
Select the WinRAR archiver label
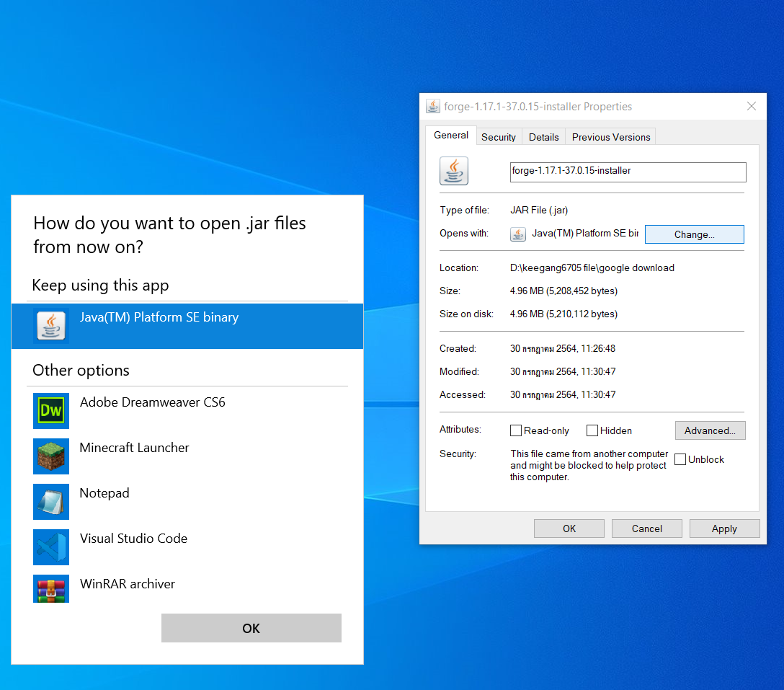(128, 584)
